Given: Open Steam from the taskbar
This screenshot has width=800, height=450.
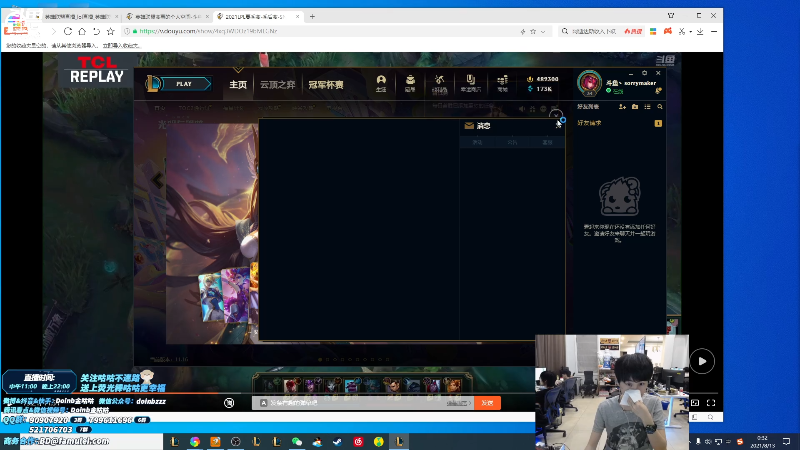Looking at the screenshot, I should (x=338, y=441).
